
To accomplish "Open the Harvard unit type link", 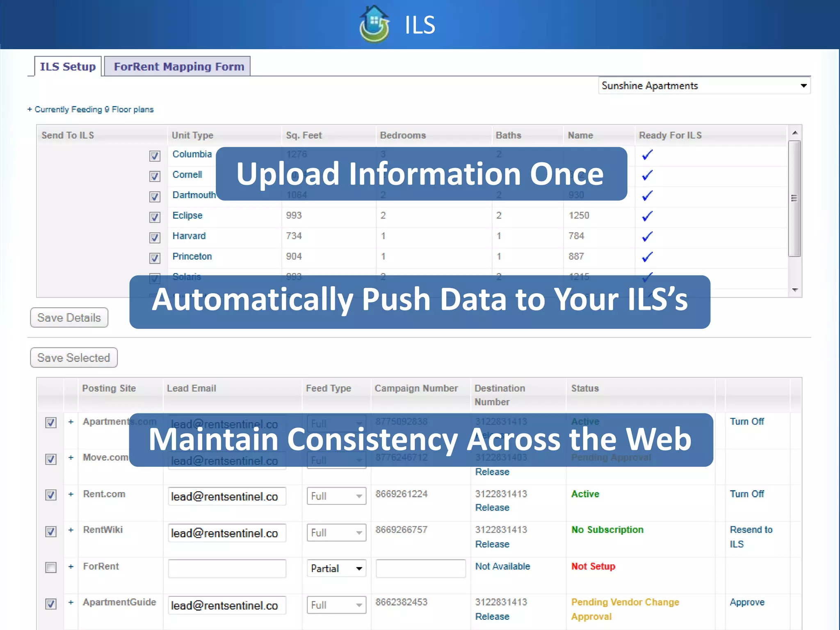I will point(189,236).
